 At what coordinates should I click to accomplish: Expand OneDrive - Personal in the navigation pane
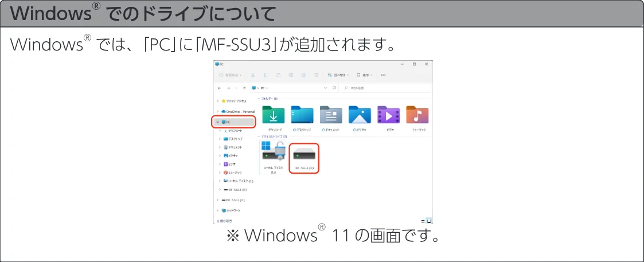[x=218, y=111]
